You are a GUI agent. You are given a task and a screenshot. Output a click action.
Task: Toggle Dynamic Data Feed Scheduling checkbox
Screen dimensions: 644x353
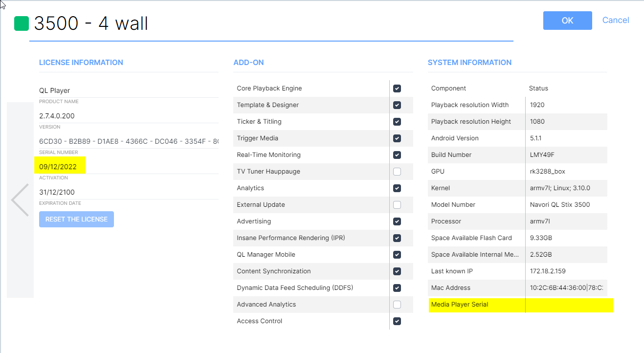397,288
